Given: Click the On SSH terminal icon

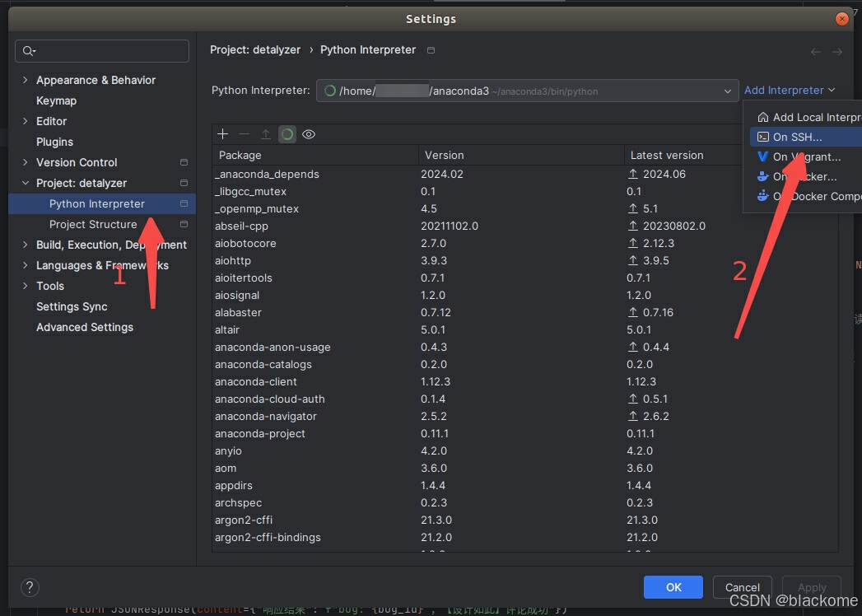Looking at the screenshot, I should pyautogui.click(x=763, y=137).
